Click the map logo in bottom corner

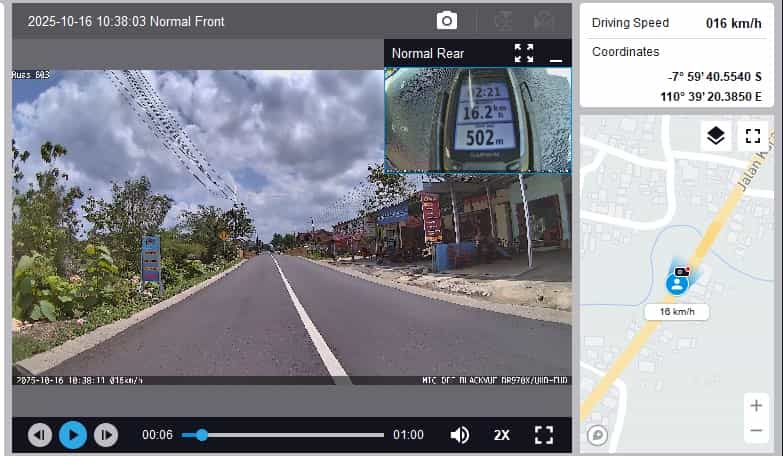click(x=597, y=434)
